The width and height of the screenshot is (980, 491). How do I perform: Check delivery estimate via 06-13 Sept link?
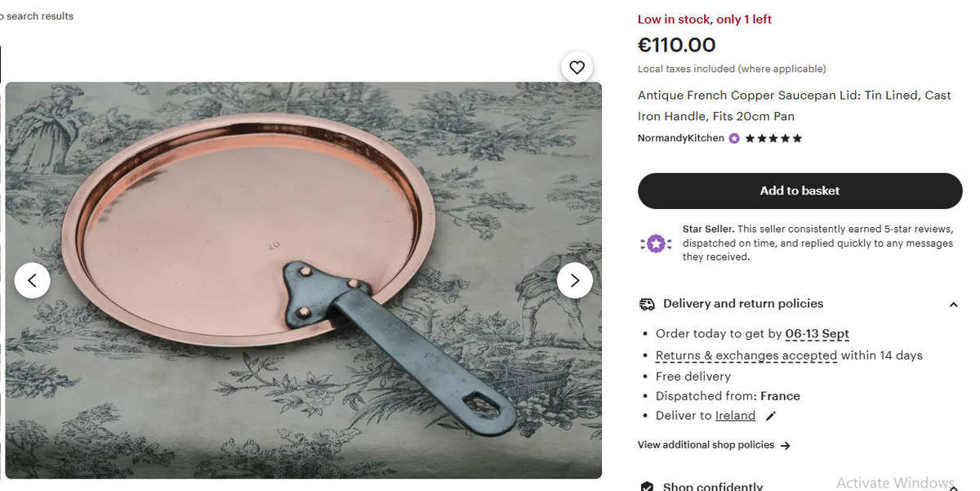click(817, 333)
